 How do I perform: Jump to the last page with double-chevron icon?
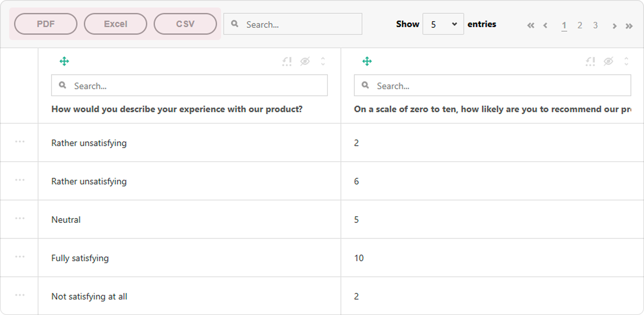pyautogui.click(x=629, y=25)
